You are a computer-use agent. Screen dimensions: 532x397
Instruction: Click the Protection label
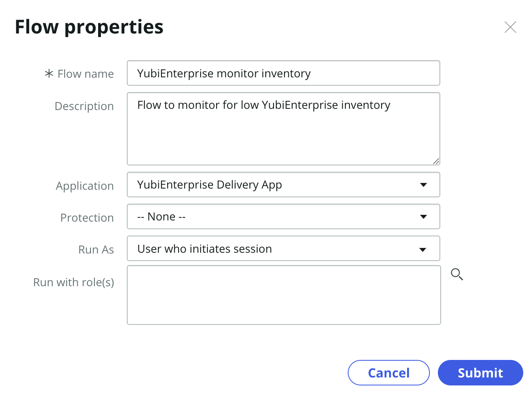click(x=87, y=218)
